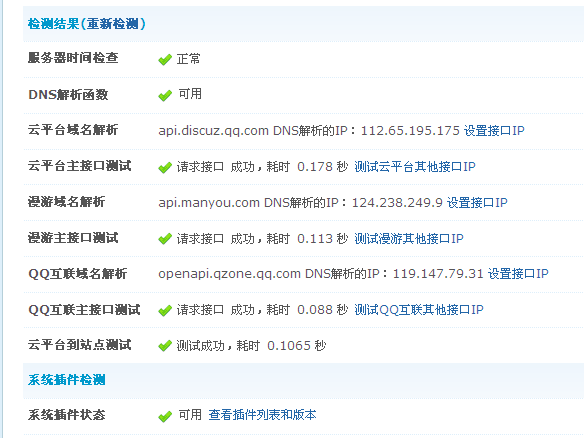The width and height of the screenshot is (584, 438).
Task: Open 设置接口IP for api.manyou.com
Action: point(477,203)
